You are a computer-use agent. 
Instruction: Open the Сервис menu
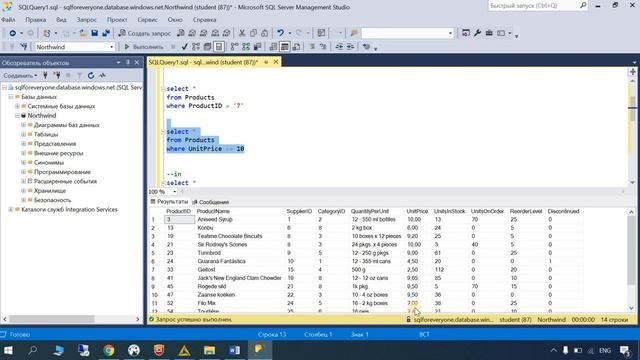coord(147,20)
